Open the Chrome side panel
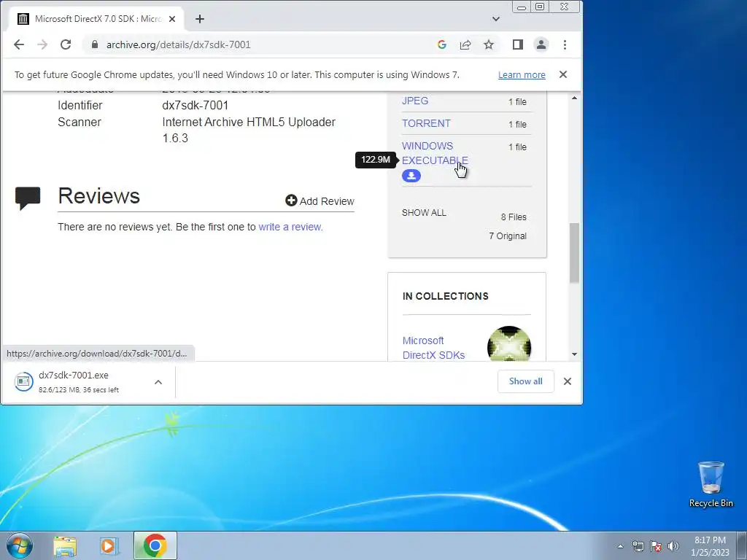Screen dimensions: 747x560 (x=517, y=44)
